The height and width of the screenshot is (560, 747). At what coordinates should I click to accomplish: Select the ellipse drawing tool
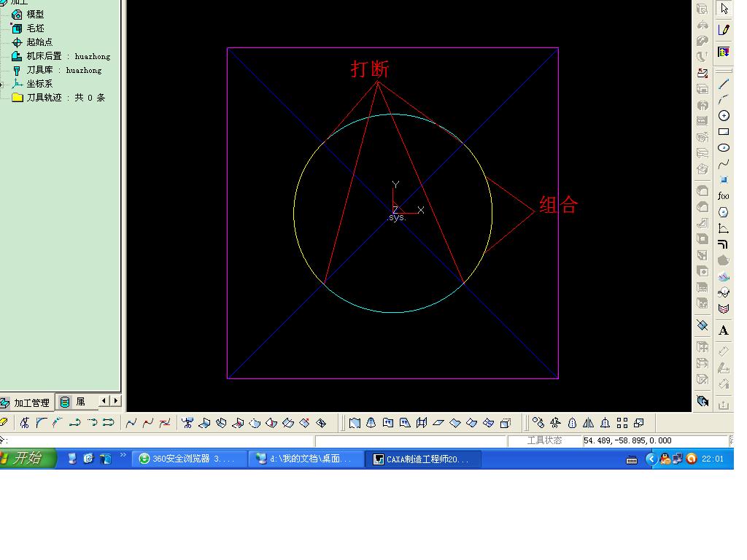coord(724,148)
